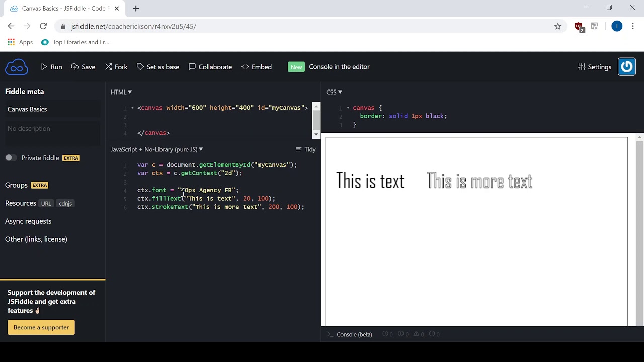This screenshot has width=644, height=362.
Task: Click the URL tag next to Resources
Action: tap(46, 204)
